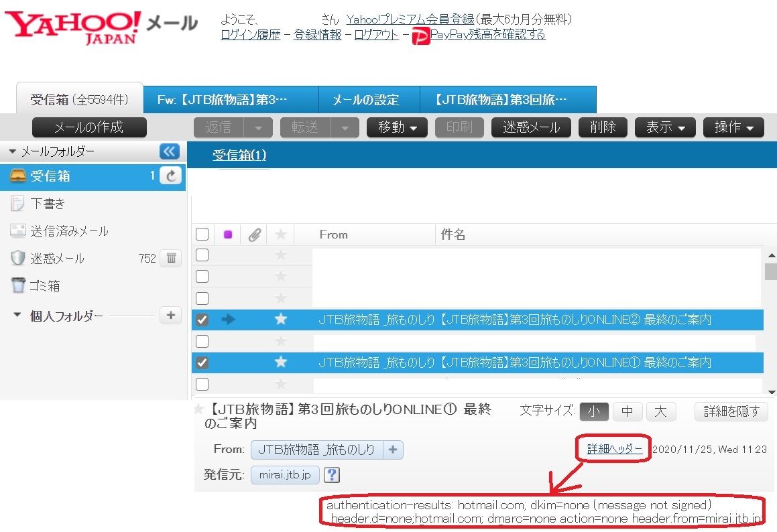The height and width of the screenshot is (532, 777).
Task: Open the メールの設定 tab
Action: (369, 100)
